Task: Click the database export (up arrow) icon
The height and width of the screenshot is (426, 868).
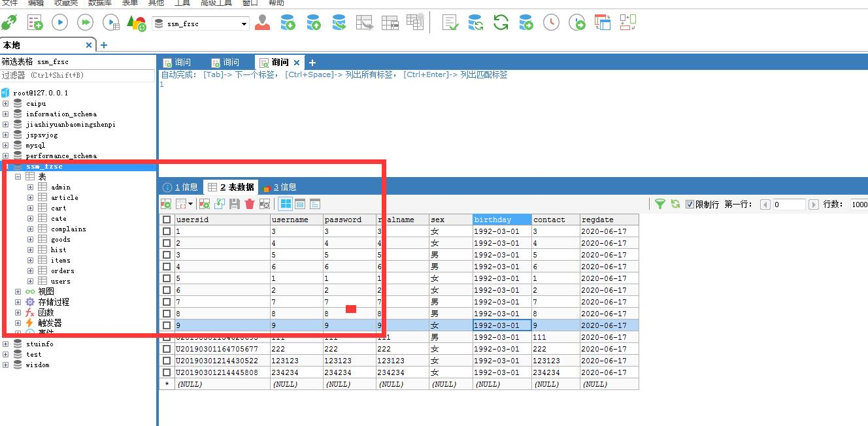Action: tap(314, 24)
